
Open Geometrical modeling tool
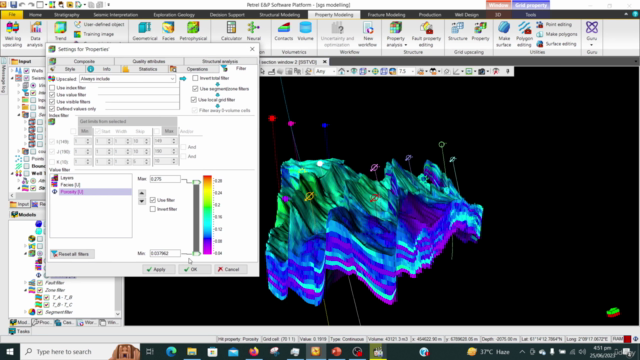pyautogui.click(x=144, y=31)
